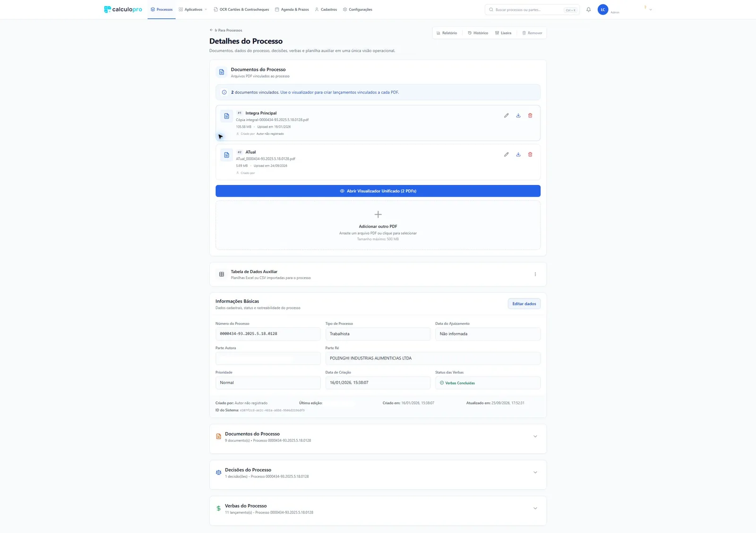Go to the Processos tab
Image resolution: width=756 pixels, height=533 pixels.
[162, 9]
